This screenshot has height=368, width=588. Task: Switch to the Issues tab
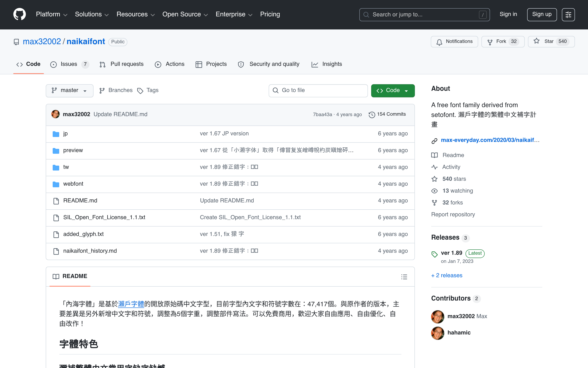[69, 64]
